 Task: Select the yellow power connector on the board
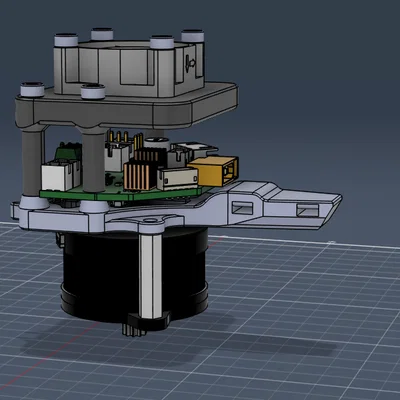[213, 171]
